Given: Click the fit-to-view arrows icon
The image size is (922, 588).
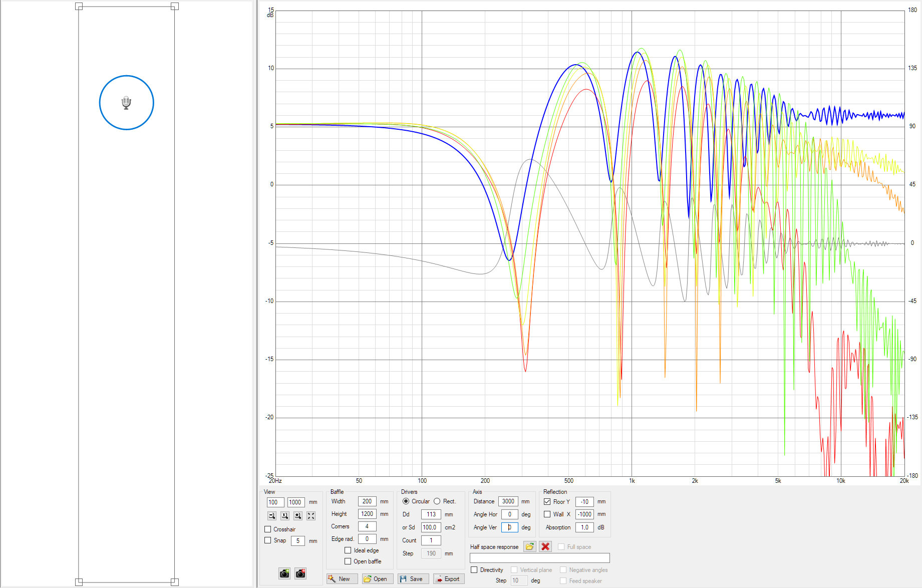Looking at the screenshot, I should coord(311,515).
